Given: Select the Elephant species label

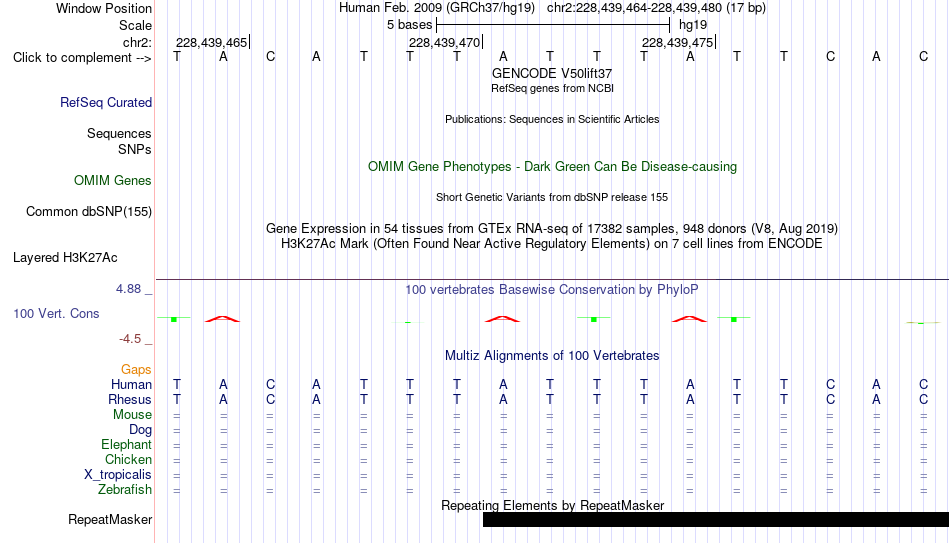Looking at the screenshot, I should 126,445.
